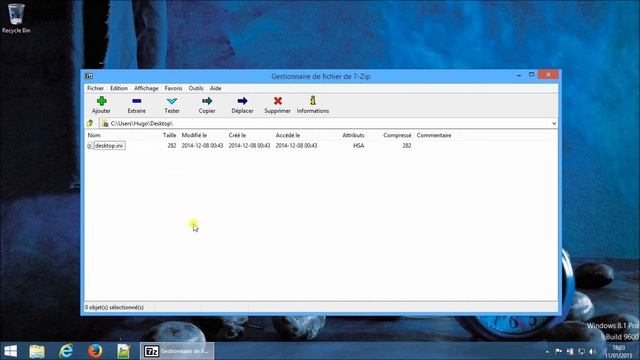Click the Accédé le date of desktop.ini
This screenshot has height=360, width=640.
tap(296, 146)
